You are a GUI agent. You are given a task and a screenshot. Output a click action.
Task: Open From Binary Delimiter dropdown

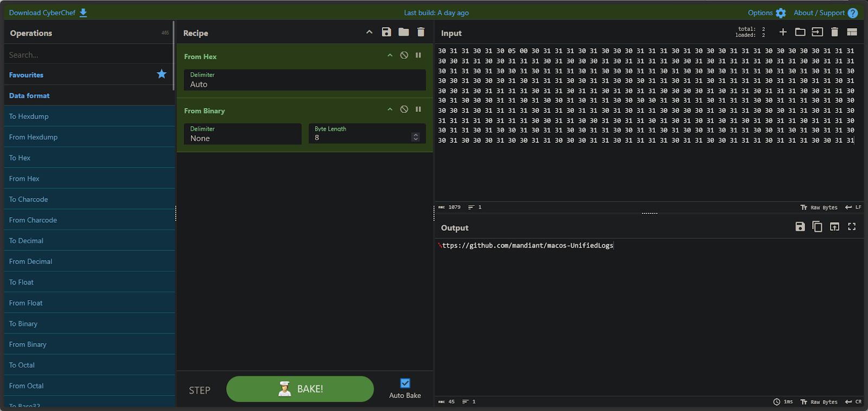pos(242,134)
